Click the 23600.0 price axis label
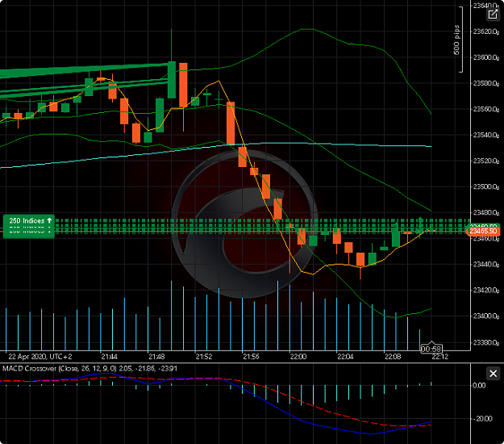This screenshot has width=504, height=444. (486, 57)
